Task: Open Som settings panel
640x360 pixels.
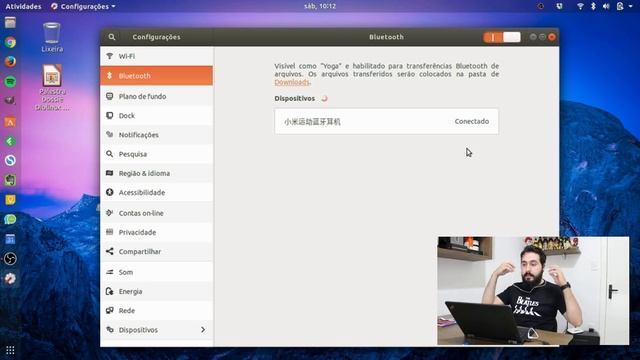Action: pyautogui.click(x=156, y=272)
